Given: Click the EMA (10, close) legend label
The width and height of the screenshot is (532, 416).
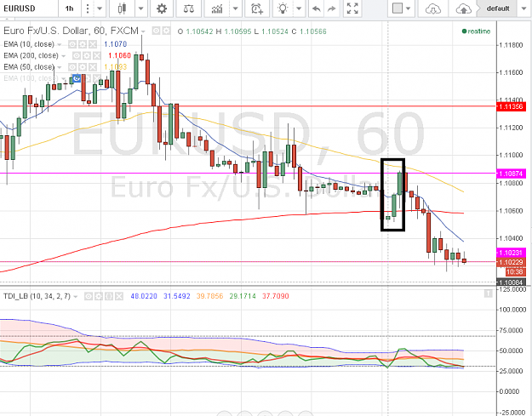Looking at the screenshot, I should (x=29, y=44).
